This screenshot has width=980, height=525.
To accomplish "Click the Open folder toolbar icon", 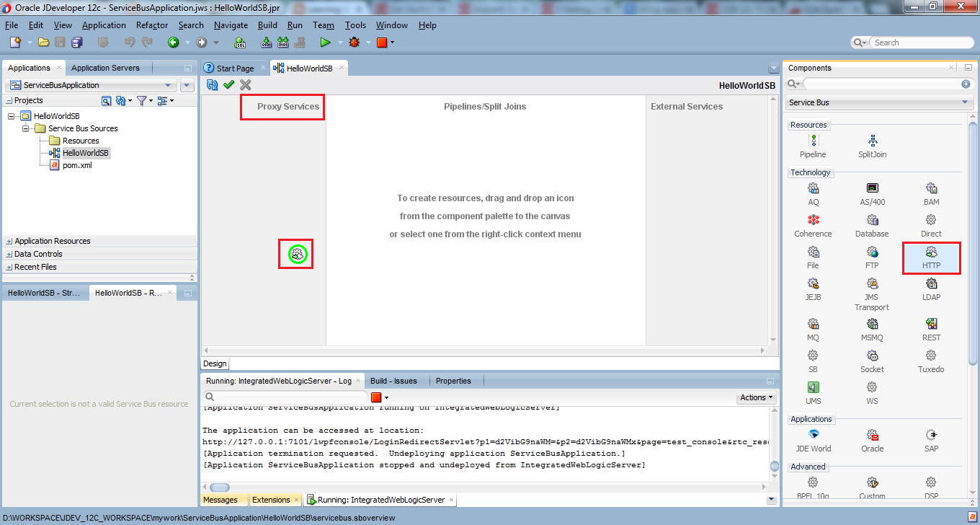I will pos(43,43).
